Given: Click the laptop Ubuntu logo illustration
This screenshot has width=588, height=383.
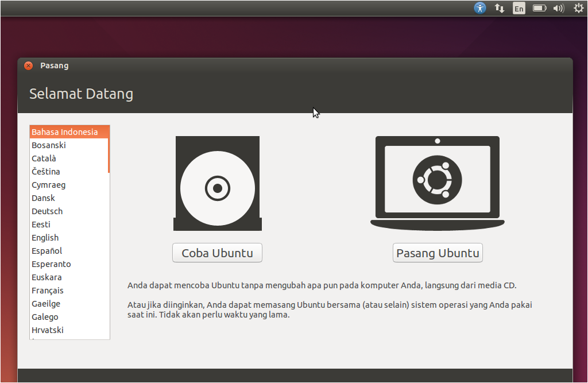Looking at the screenshot, I should tap(437, 183).
